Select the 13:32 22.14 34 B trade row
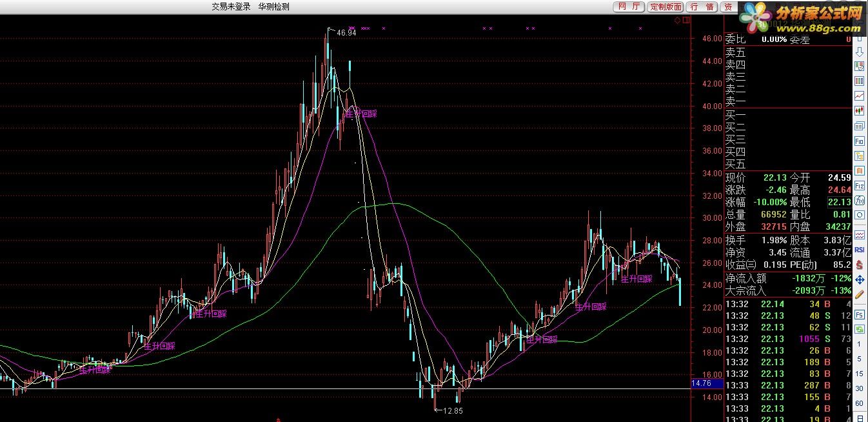 tap(788, 304)
